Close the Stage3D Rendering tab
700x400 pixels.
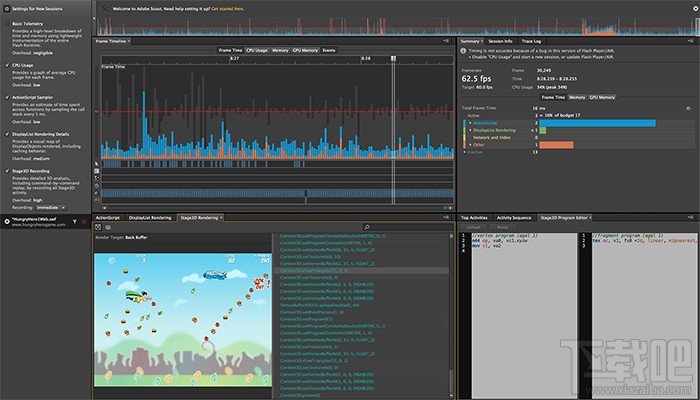[221, 217]
